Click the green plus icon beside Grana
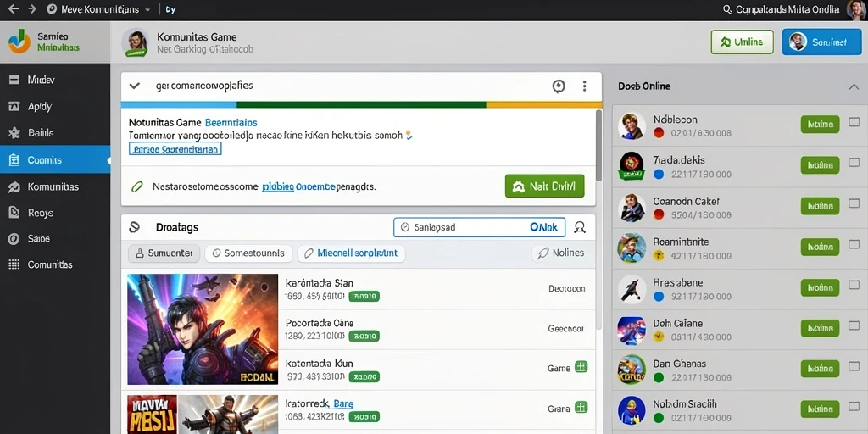This screenshot has width=868, height=434. pos(581,408)
